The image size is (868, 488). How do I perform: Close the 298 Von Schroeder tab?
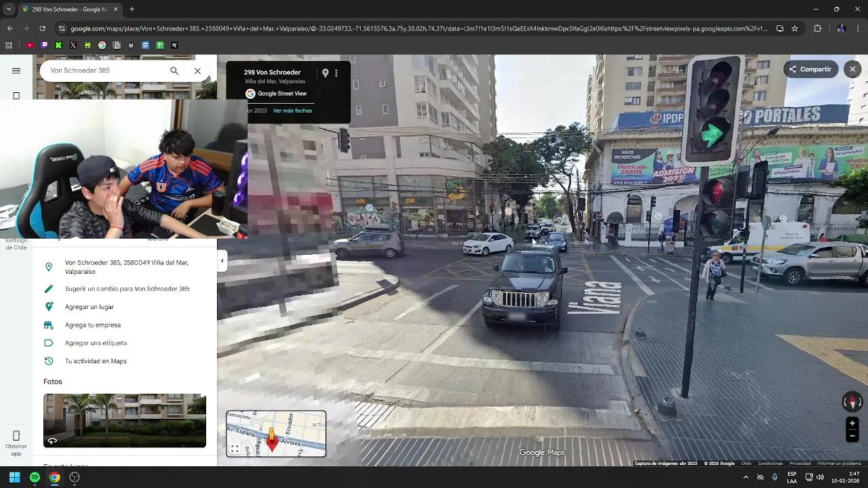pyautogui.click(x=116, y=9)
